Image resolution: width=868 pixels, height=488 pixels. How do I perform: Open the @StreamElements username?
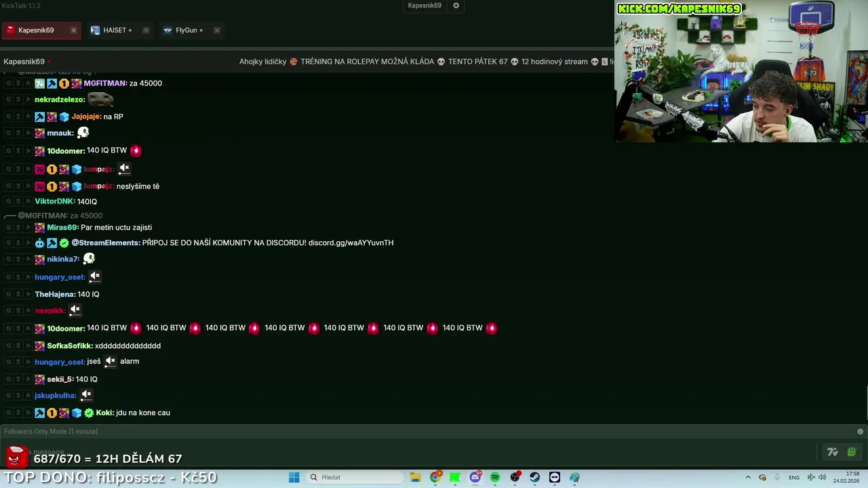(x=106, y=243)
